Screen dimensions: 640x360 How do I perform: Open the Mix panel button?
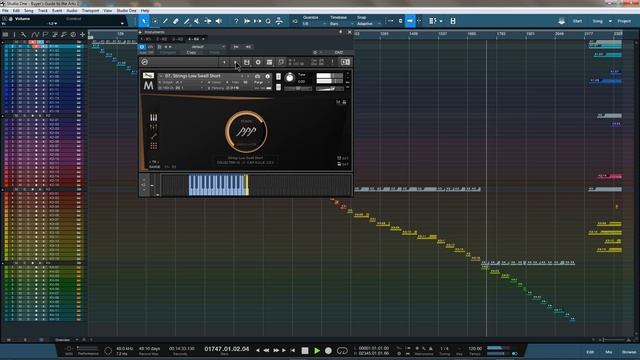pyautogui.click(x=609, y=352)
